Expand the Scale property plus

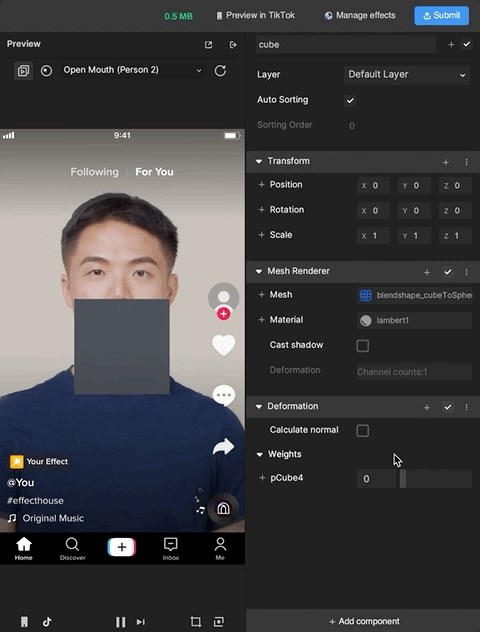click(261, 235)
